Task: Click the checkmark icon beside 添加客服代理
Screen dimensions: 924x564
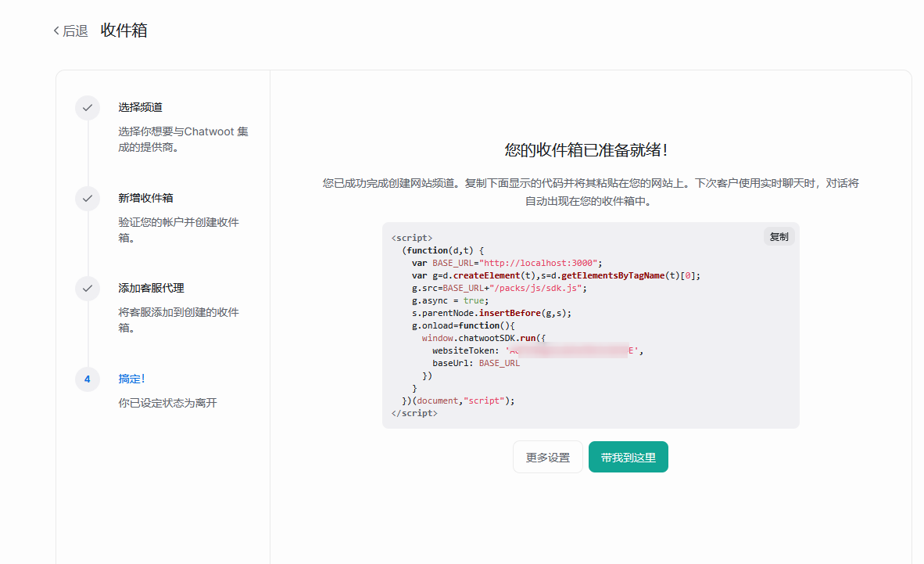Action: [88, 289]
